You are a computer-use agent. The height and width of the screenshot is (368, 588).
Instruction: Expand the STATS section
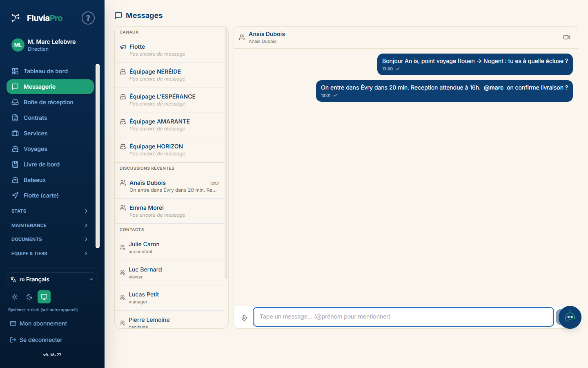[x=50, y=211]
